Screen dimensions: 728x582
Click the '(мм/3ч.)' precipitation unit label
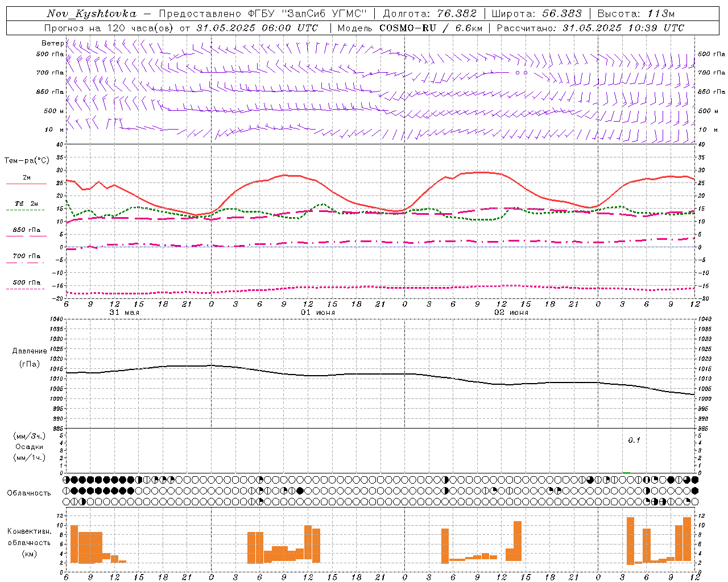(30, 436)
